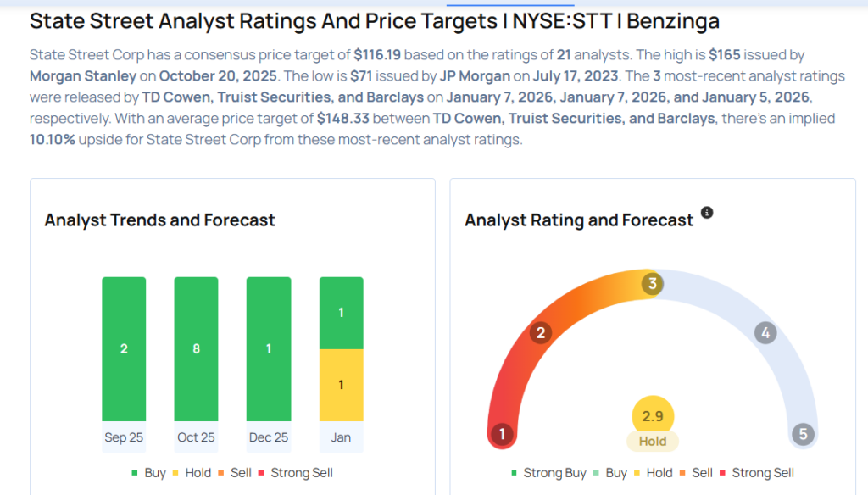Click the green Buy segment of Jan bar
Viewport: 868px width, 495px height.
pyautogui.click(x=341, y=313)
